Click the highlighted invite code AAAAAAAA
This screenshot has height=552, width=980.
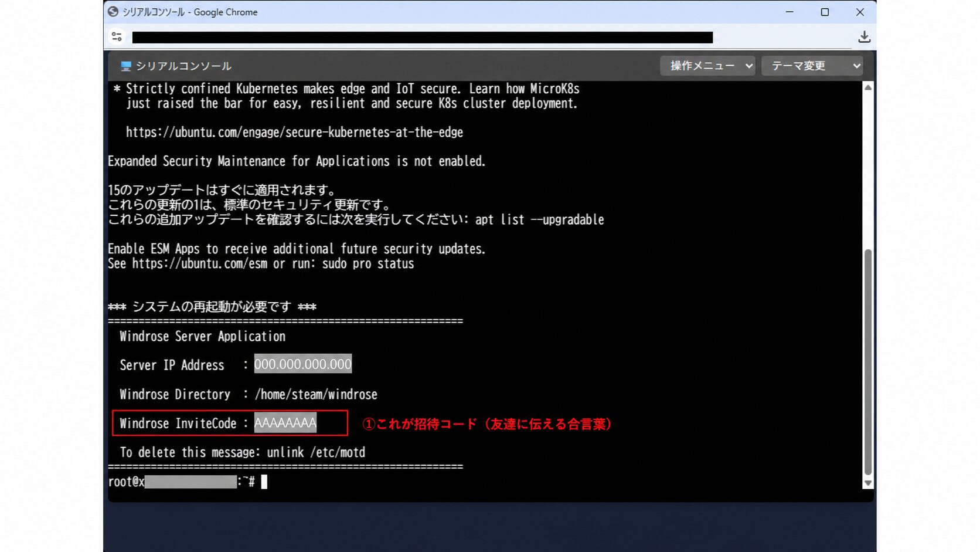[x=285, y=423]
